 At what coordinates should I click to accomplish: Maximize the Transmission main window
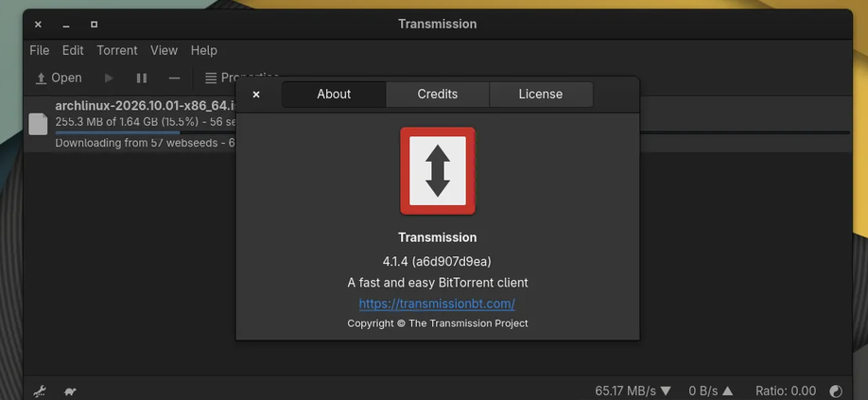(x=95, y=25)
